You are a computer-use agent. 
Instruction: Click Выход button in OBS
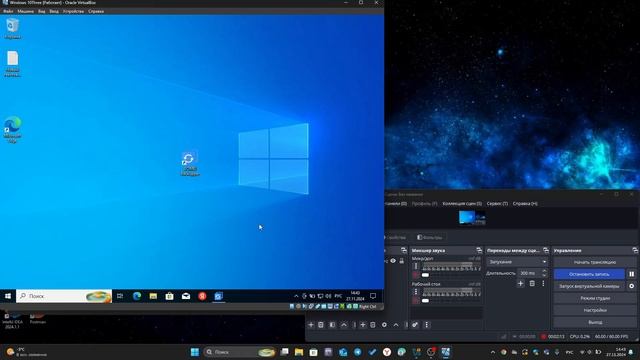click(595, 322)
